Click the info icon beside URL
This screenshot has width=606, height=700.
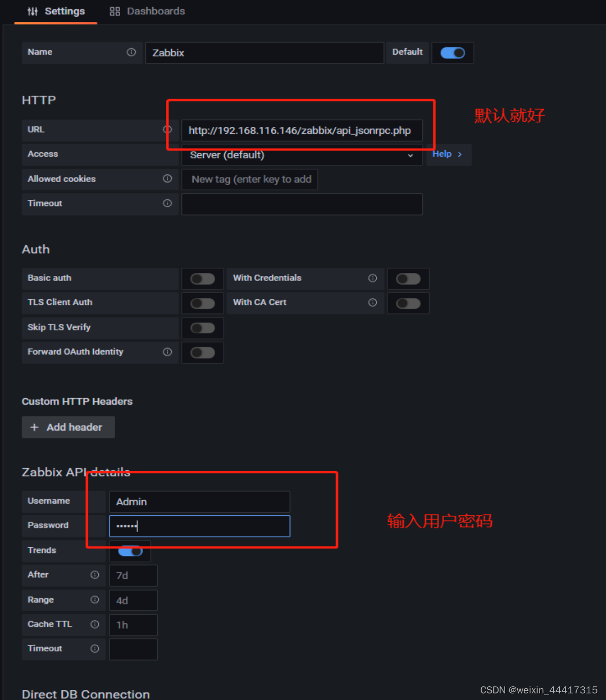click(x=167, y=129)
